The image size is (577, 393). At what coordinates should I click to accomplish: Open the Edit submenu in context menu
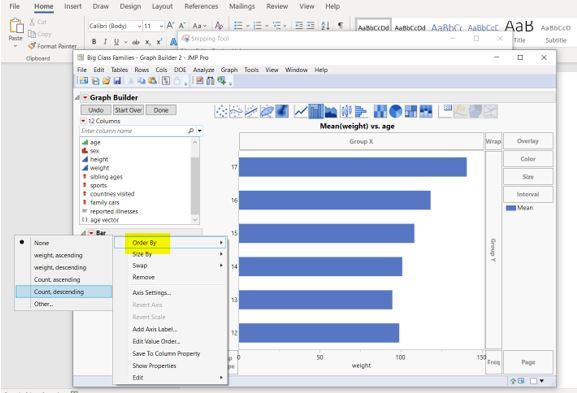click(x=170, y=378)
